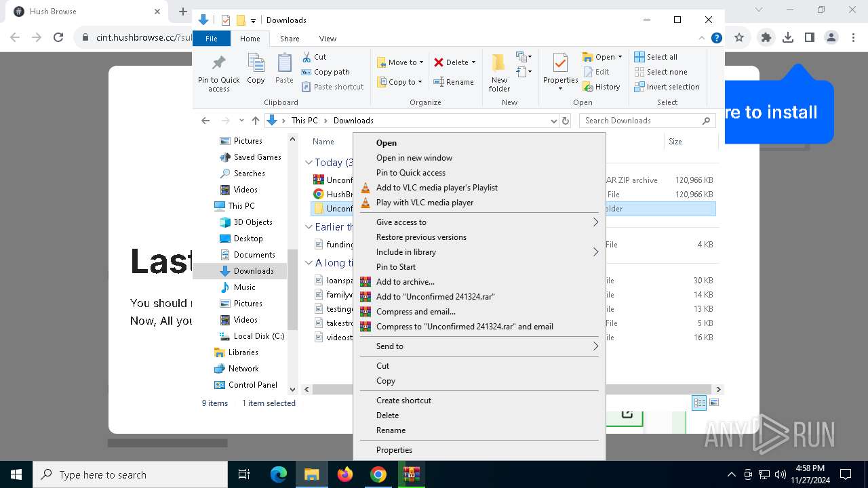Image resolution: width=868 pixels, height=488 pixels.
Task: Open address bar history dropdown
Action: [553, 121]
